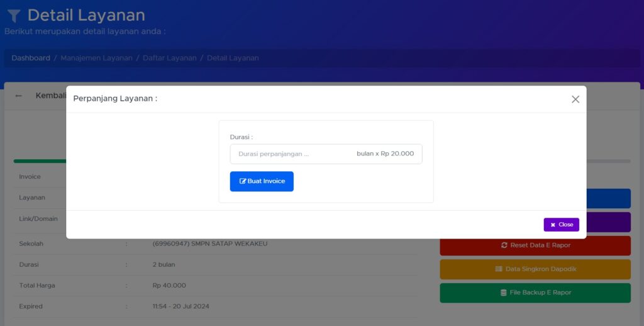Click the filter funnel icon beside Detail Layanan
The width and height of the screenshot is (644, 326).
pos(14,16)
